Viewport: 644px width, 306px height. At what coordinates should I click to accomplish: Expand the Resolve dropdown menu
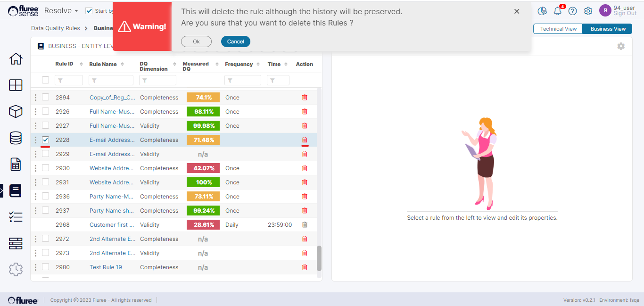pos(61,11)
